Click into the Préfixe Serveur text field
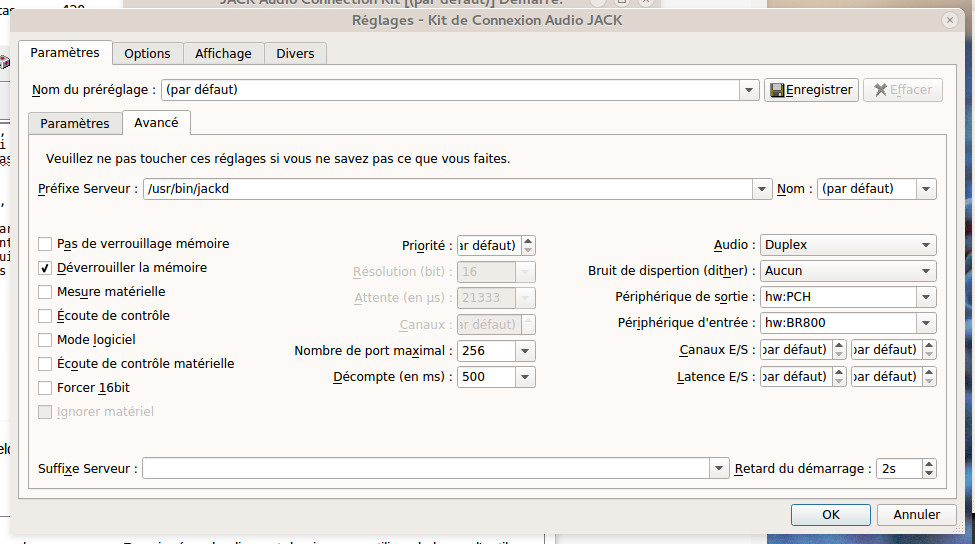Screen dimensions: 975x544 tap(448, 189)
